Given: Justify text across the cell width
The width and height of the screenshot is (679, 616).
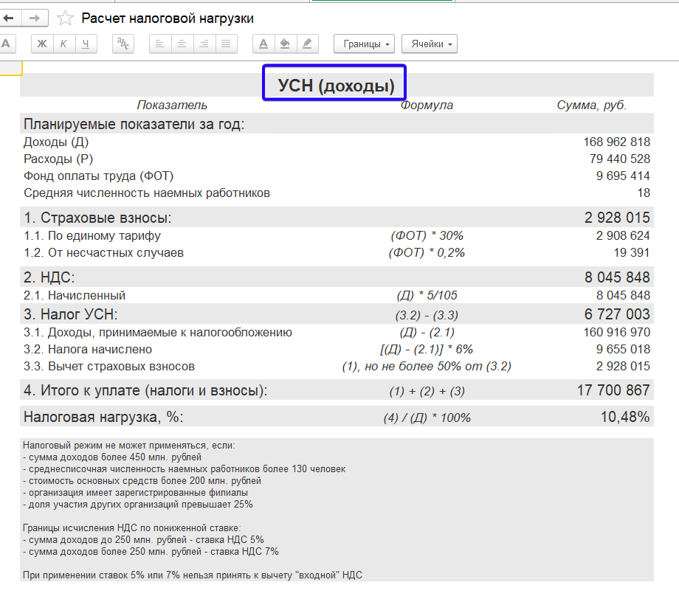Looking at the screenshot, I should click(226, 44).
